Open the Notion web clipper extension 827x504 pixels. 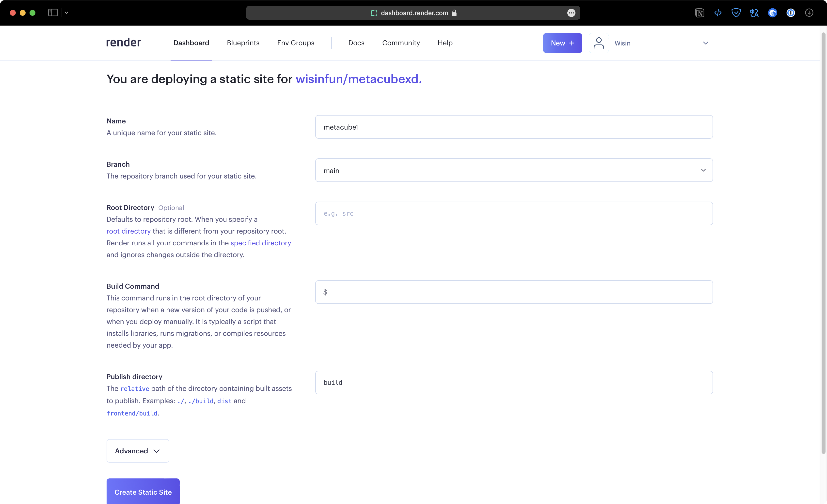point(700,13)
